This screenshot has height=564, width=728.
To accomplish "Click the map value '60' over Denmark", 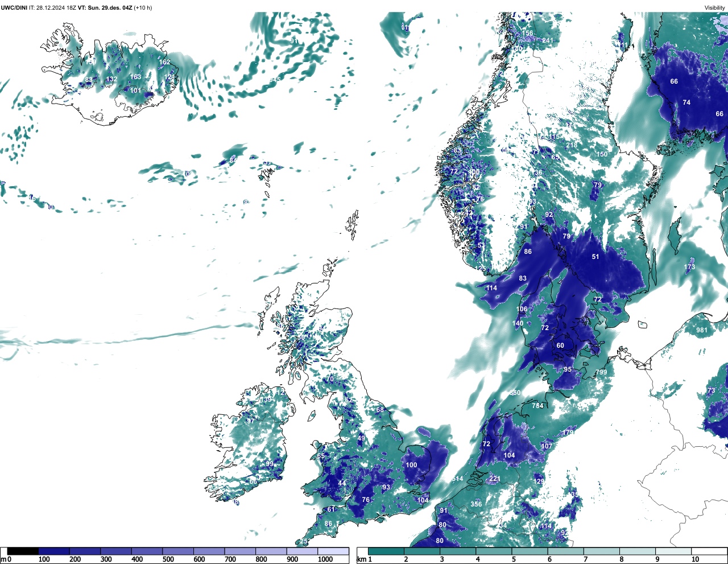I will [560, 345].
